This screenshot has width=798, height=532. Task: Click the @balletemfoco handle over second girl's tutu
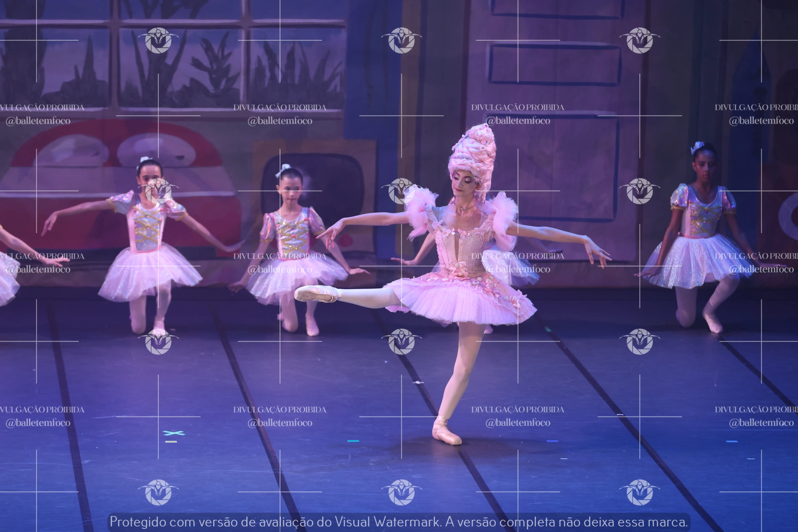point(280,269)
